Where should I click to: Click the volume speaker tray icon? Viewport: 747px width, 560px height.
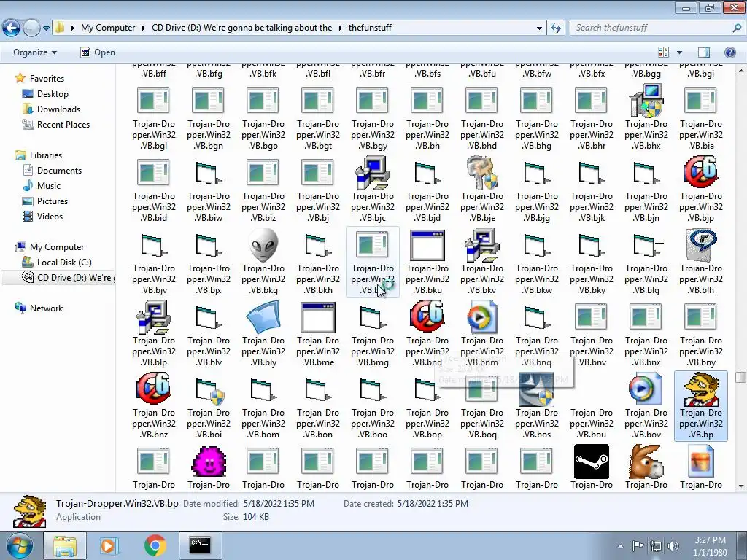pyautogui.click(x=673, y=546)
